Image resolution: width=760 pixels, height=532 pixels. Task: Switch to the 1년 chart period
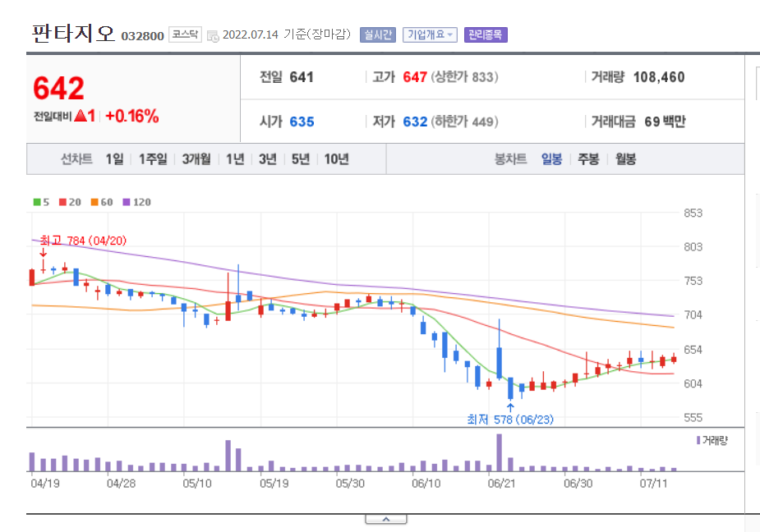[x=235, y=159]
